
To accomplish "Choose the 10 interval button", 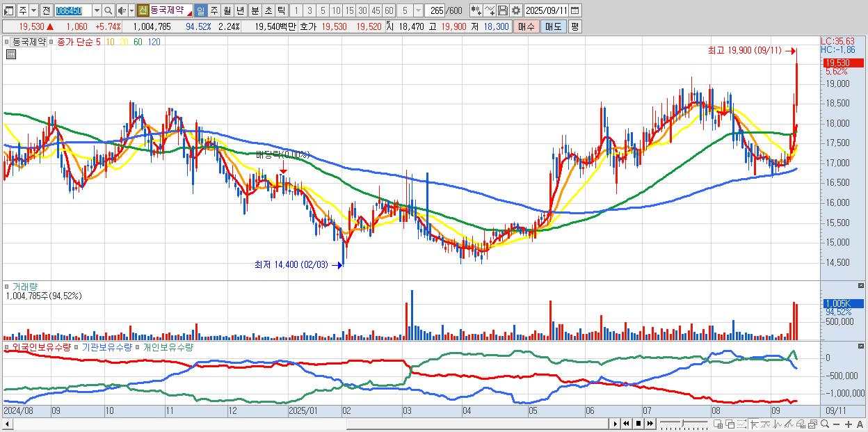I will tap(336, 10).
